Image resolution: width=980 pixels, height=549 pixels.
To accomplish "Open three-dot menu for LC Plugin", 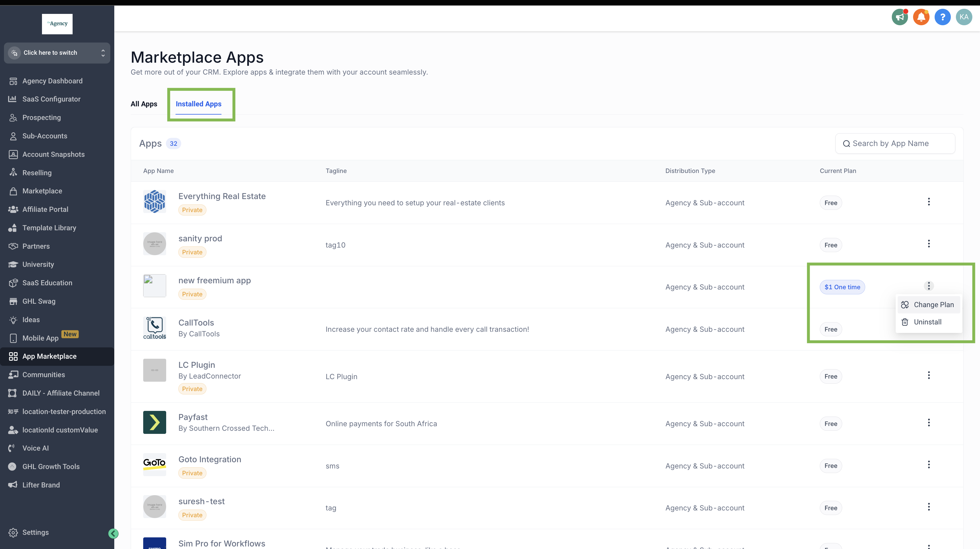I will (x=928, y=375).
